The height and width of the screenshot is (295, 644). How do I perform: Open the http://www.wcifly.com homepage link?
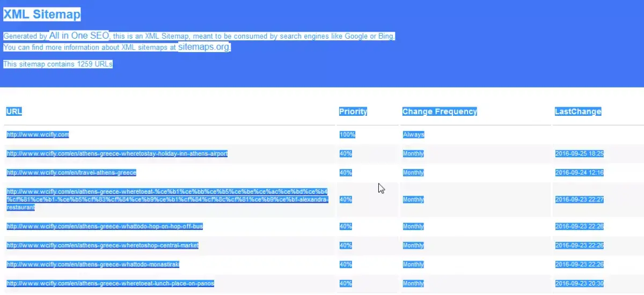[38, 135]
